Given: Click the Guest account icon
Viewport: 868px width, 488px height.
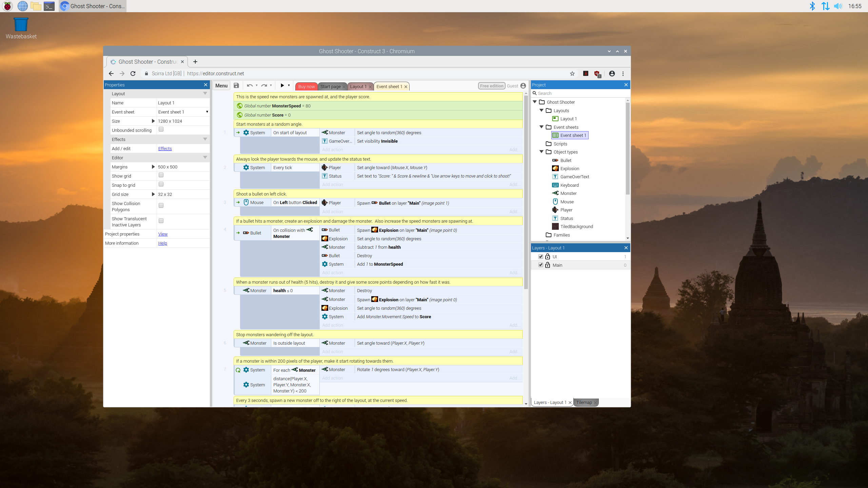Looking at the screenshot, I should (523, 86).
